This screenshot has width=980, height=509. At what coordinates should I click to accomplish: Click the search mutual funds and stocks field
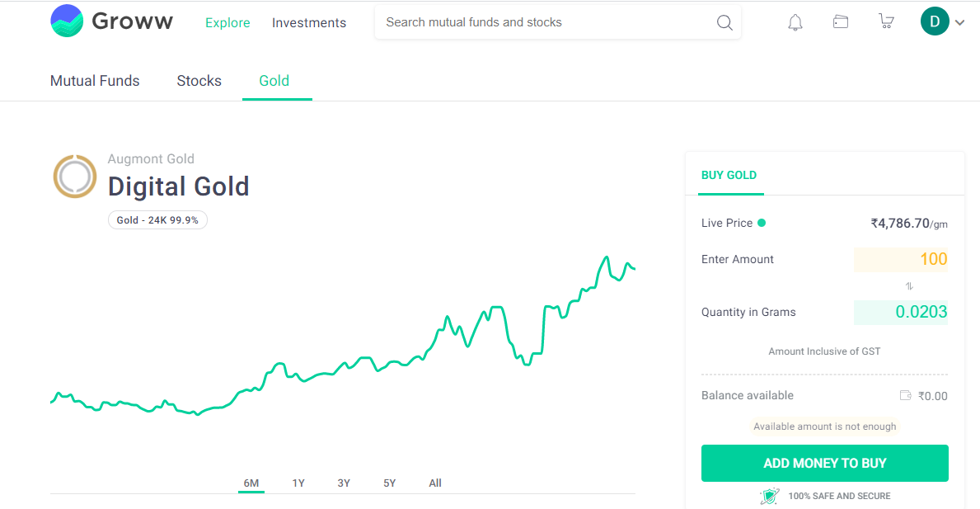click(557, 22)
